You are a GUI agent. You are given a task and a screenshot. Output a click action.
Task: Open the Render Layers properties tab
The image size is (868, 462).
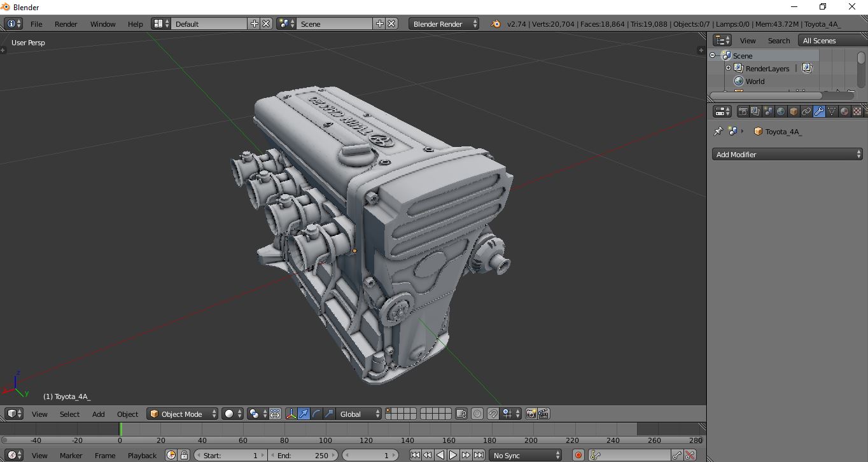pos(755,111)
